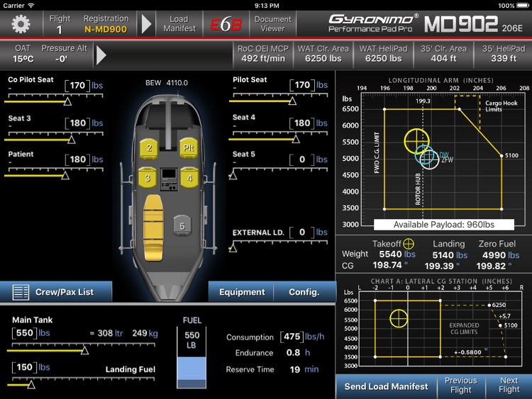The height and width of the screenshot is (399, 532).
Task: Tap the center console in the cabin diagram
Action: 169,179
